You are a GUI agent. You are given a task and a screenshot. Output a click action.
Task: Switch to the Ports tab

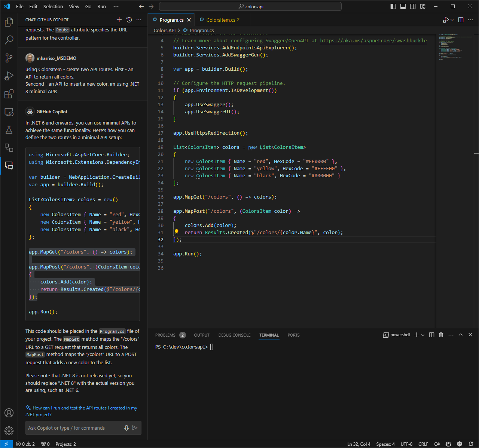click(293, 335)
